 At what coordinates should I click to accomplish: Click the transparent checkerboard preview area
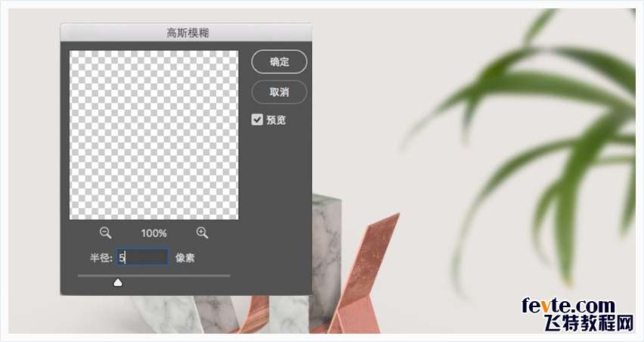[x=154, y=135]
